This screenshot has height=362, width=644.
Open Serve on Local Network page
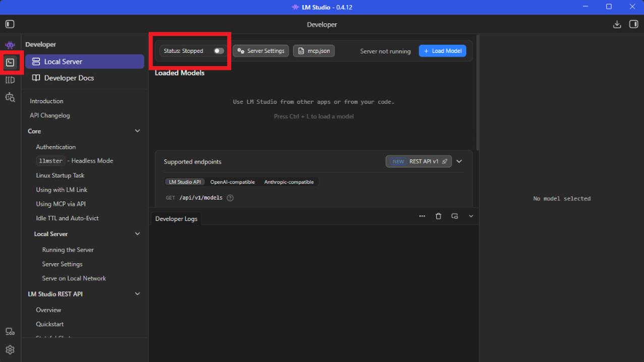pos(74,278)
